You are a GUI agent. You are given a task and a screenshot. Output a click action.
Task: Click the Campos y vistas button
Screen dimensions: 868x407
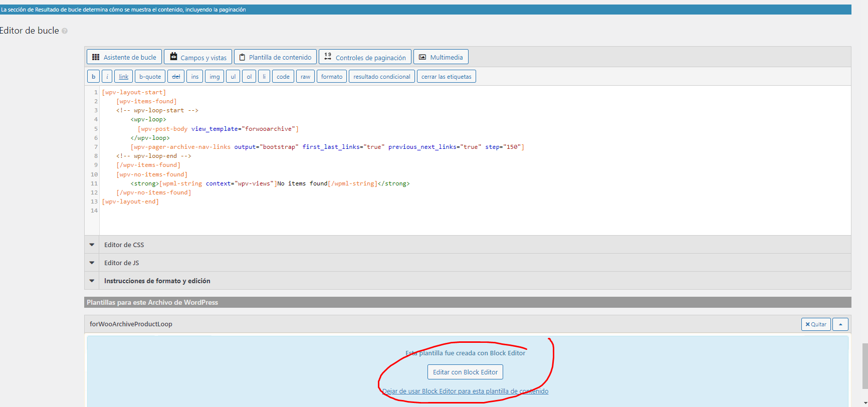[x=198, y=57]
